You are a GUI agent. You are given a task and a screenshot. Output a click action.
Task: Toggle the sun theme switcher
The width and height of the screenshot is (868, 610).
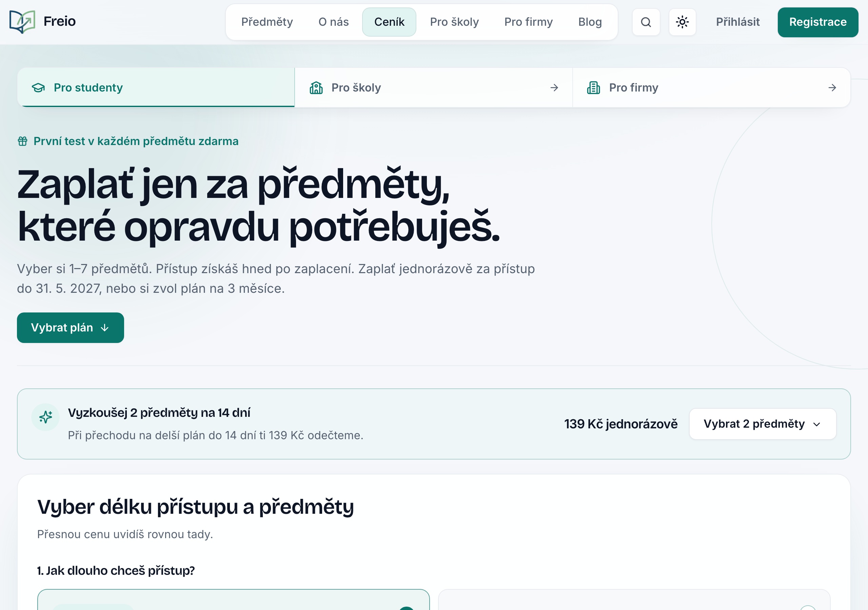(683, 22)
